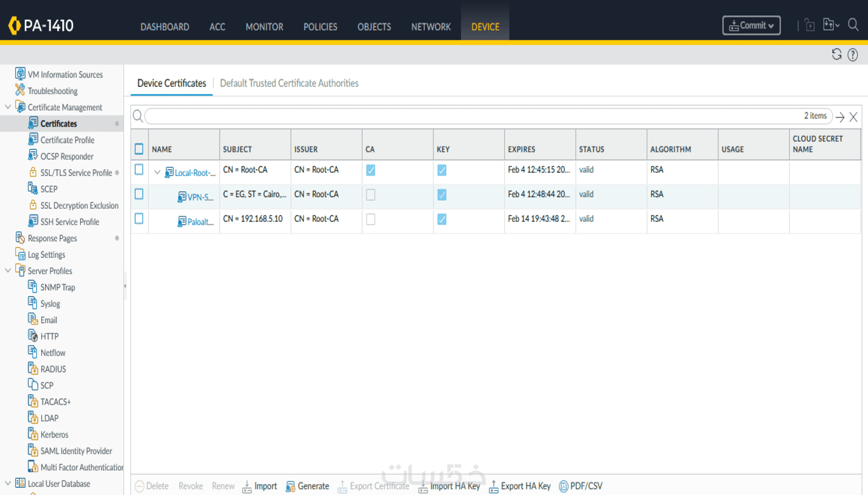The width and height of the screenshot is (868, 495).
Task: Collapse the Local-Root certificate chain
Action: pos(157,172)
